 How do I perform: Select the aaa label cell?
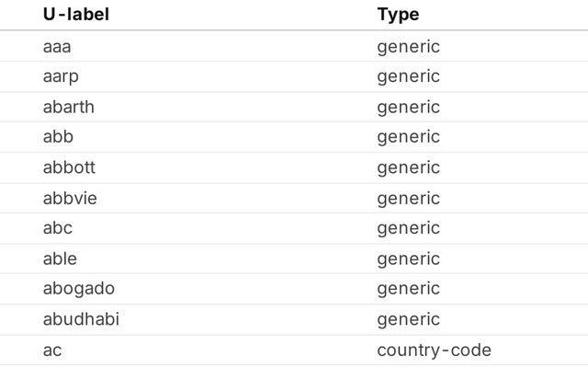pyautogui.click(x=57, y=46)
